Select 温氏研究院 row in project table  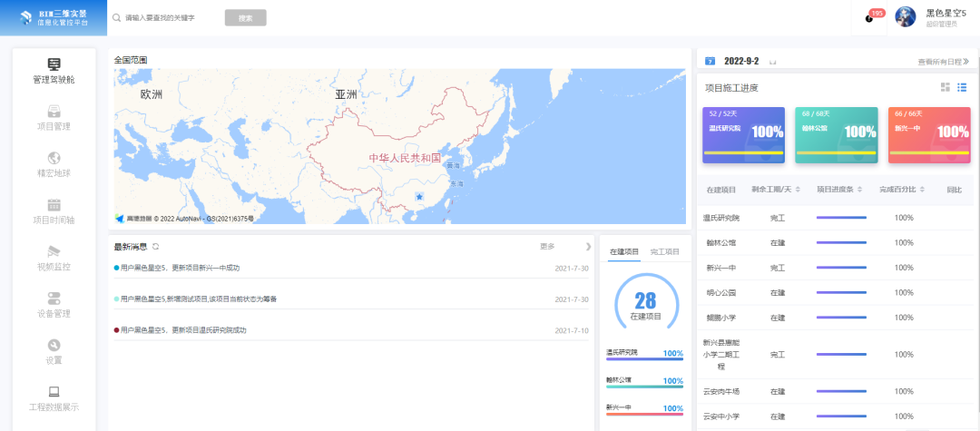[x=835, y=218]
